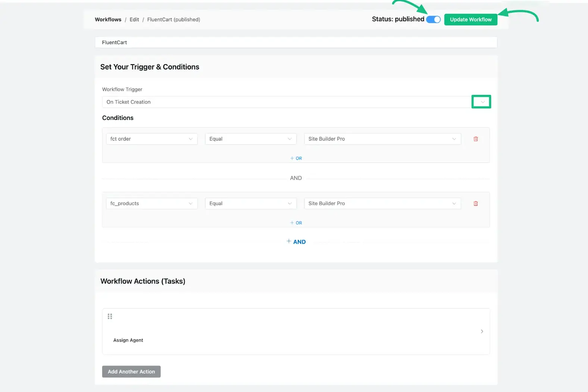Click the Edit breadcrumb item
The width and height of the screenshot is (588, 392).
pyautogui.click(x=134, y=19)
